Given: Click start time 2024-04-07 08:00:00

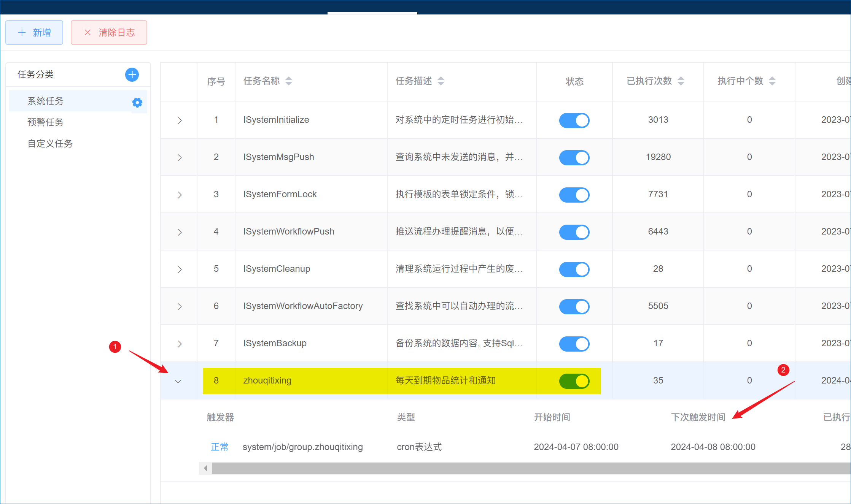Looking at the screenshot, I should tap(576, 447).
